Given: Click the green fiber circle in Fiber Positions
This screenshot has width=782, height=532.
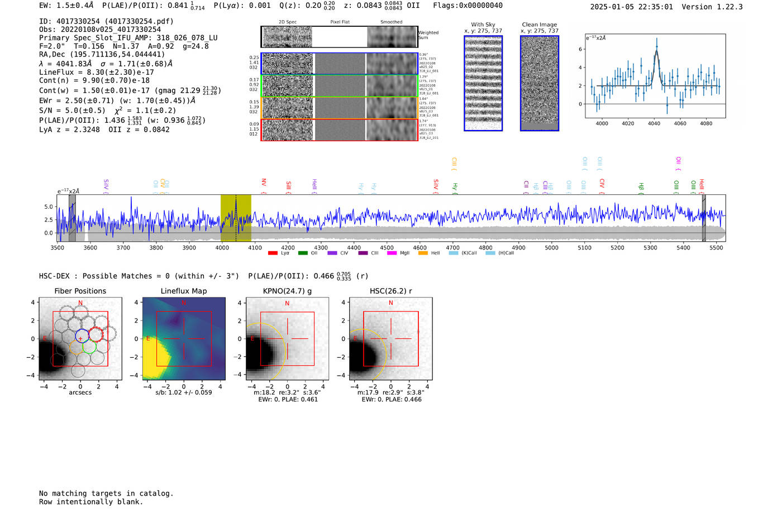Looking at the screenshot, I should click(x=89, y=347).
